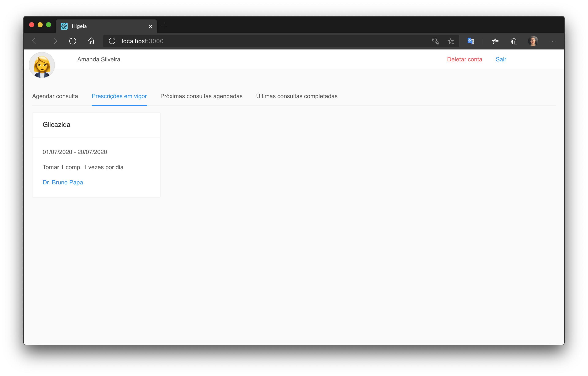The width and height of the screenshot is (588, 376).
Task: Open Dr. Bruno Papa link
Action: tap(63, 182)
